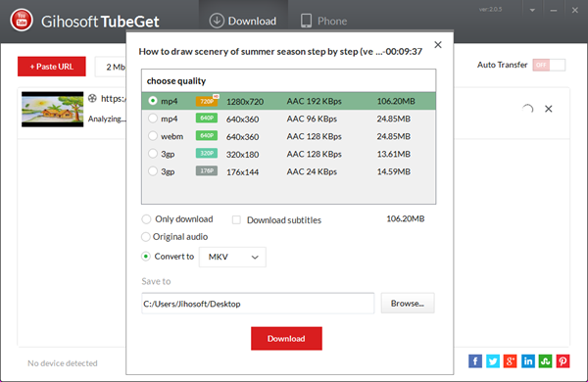
Task: Open the title bar dropdown arrow menu
Action: [532, 10]
